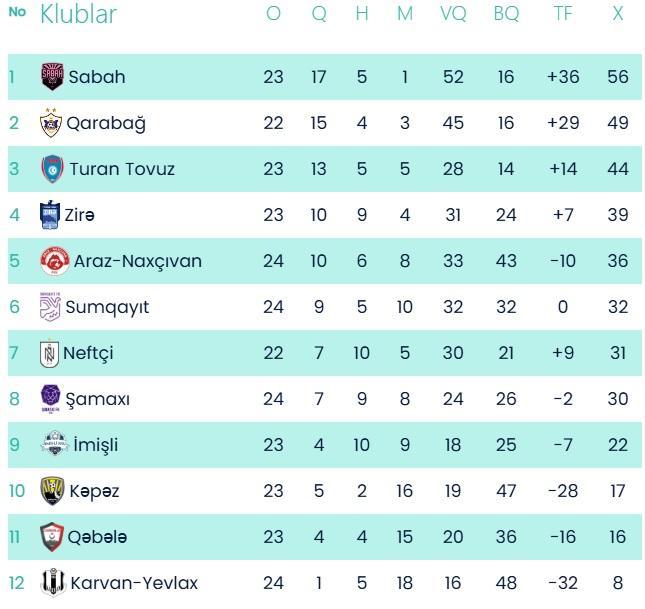Open the Karvan-Yevlax team name link
This screenshot has width=645, height=609.
pyautogui.click(x=133, y=583)
